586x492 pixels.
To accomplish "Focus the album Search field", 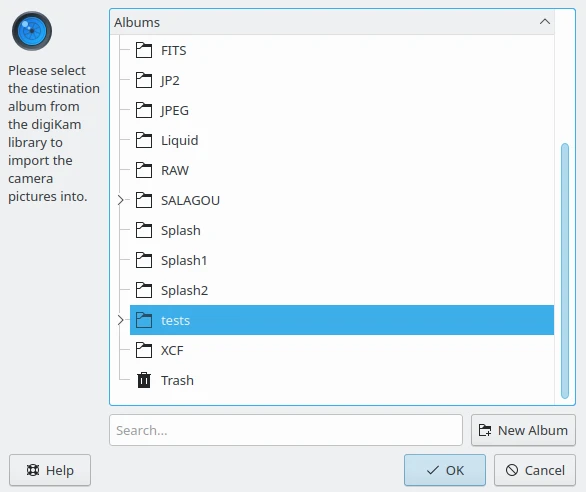I will pyautogui.click(x=286, y=430).
